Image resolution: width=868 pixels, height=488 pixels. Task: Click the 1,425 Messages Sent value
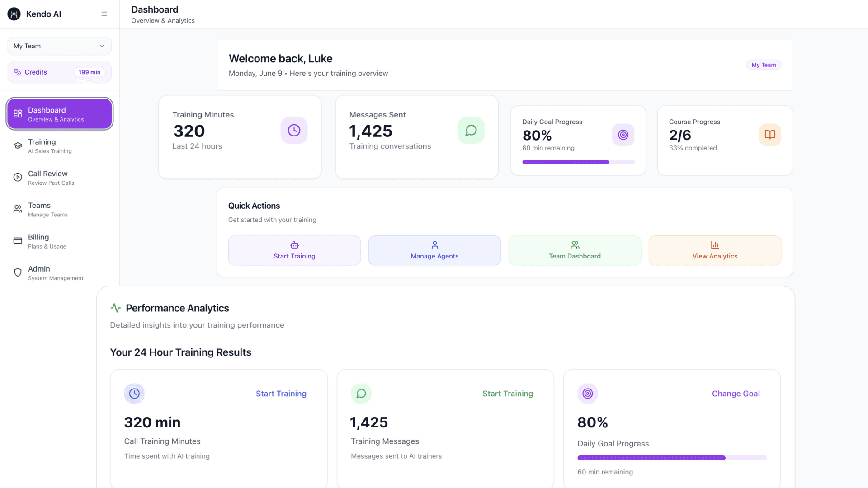click(x=371, y=131)
